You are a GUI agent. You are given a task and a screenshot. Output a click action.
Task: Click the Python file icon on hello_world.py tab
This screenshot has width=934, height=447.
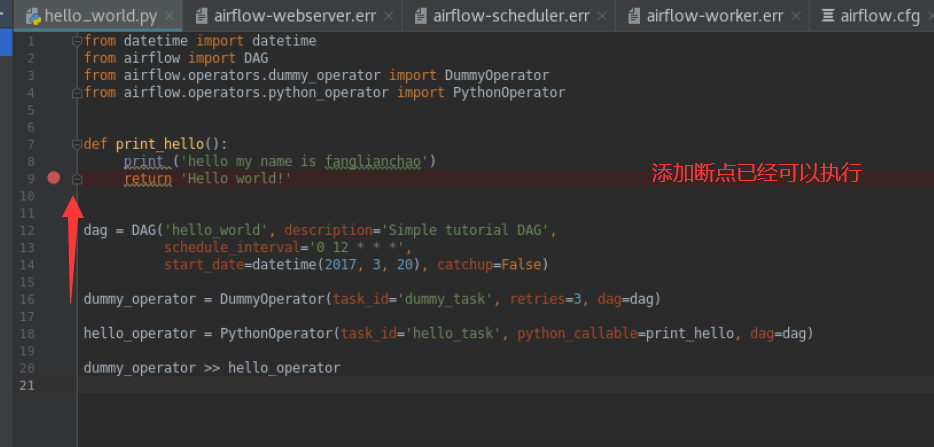coord(33,16)
